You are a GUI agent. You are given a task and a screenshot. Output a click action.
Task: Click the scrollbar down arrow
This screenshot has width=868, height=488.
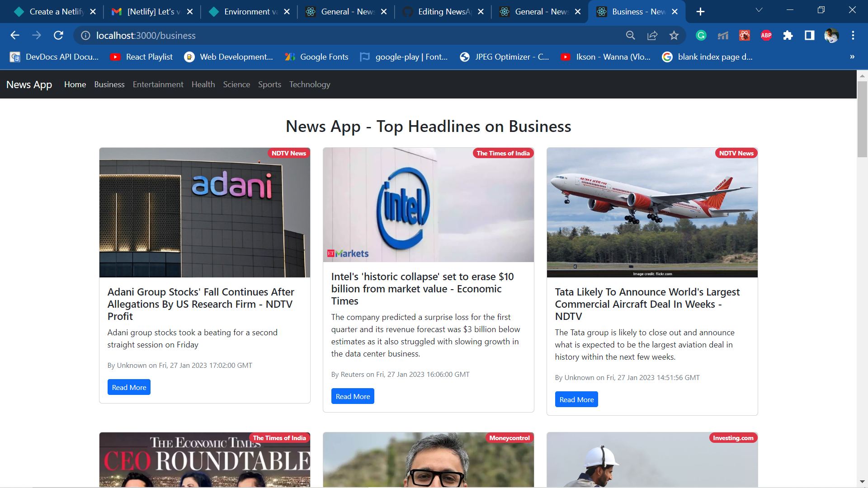tap(862, 482)
